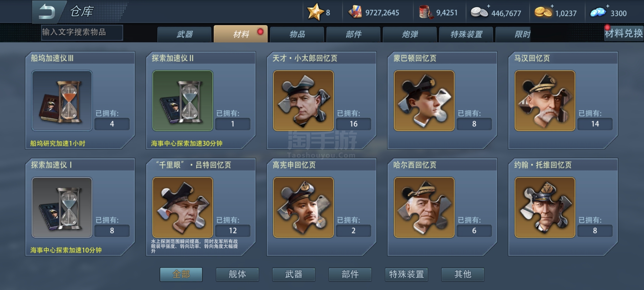Switch to the 武器 tab
Screen dimensions: 644x290
tap(184, 34)
